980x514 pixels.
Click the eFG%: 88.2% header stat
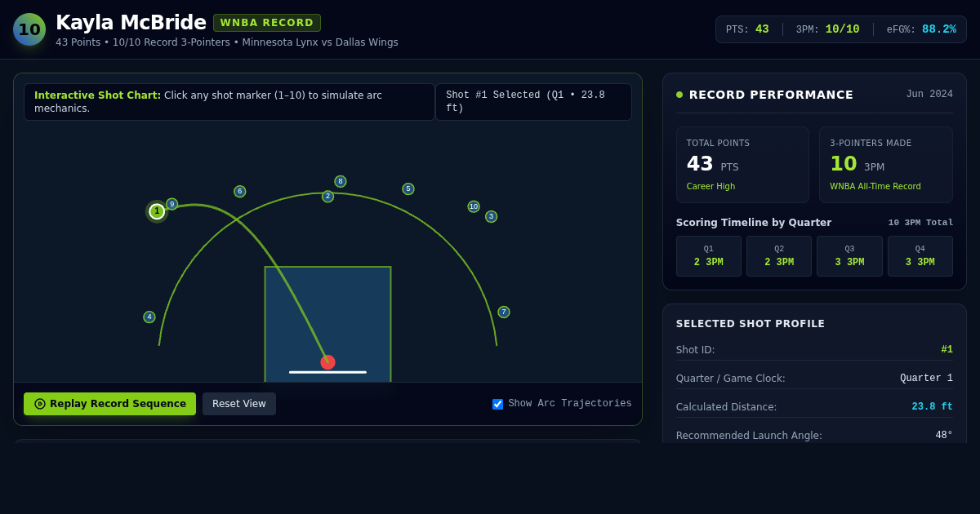[x=921, y=29]
